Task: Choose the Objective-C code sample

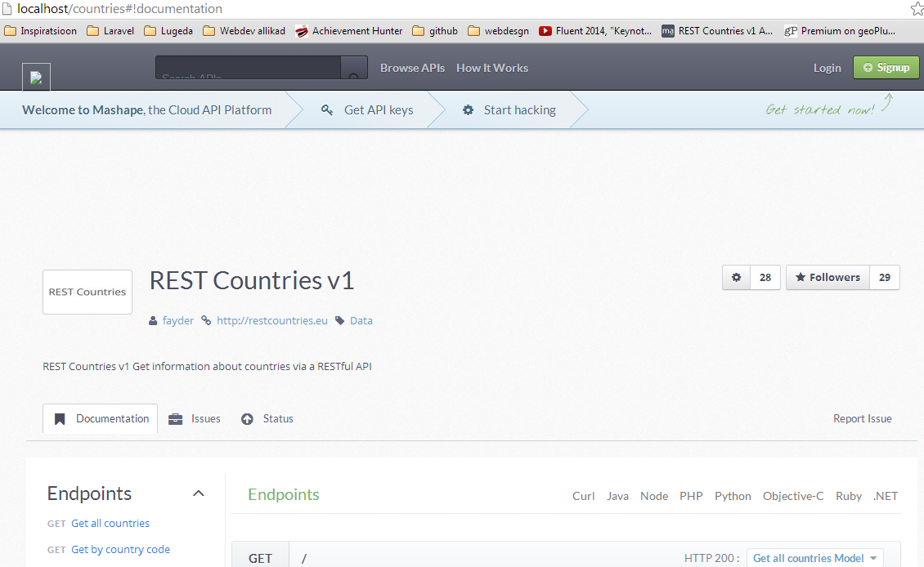Action: 793,496
